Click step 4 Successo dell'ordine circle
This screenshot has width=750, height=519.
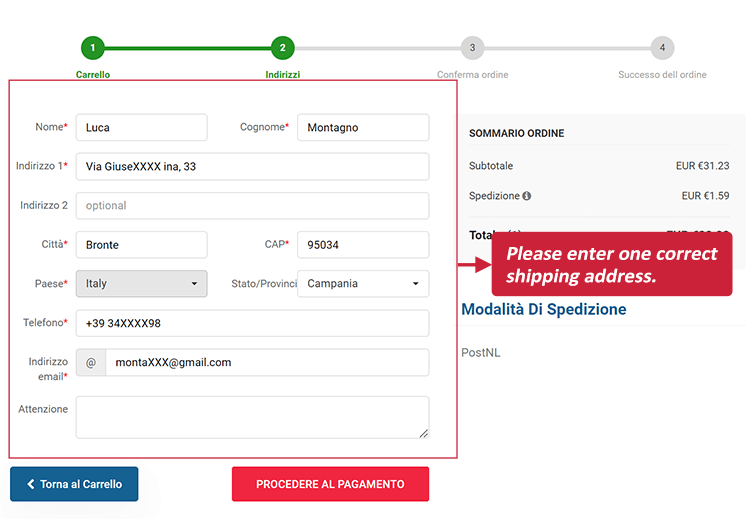point(662,48)
